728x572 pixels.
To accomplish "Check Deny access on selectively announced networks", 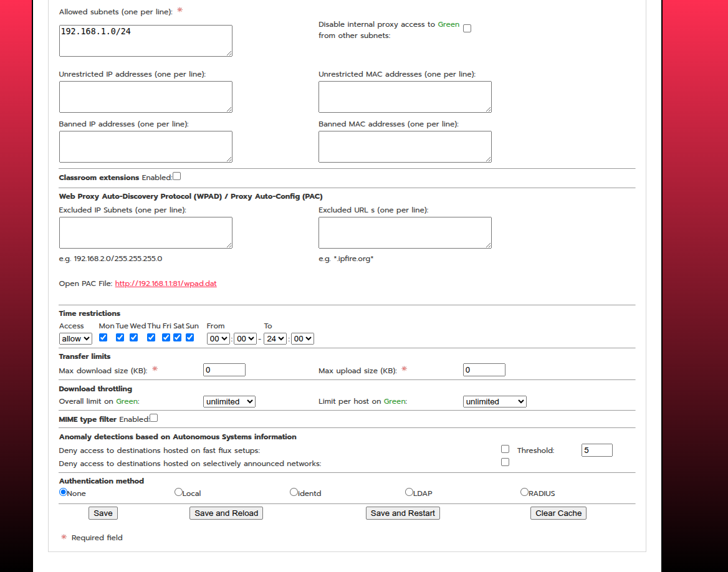I will coord(505,462).
